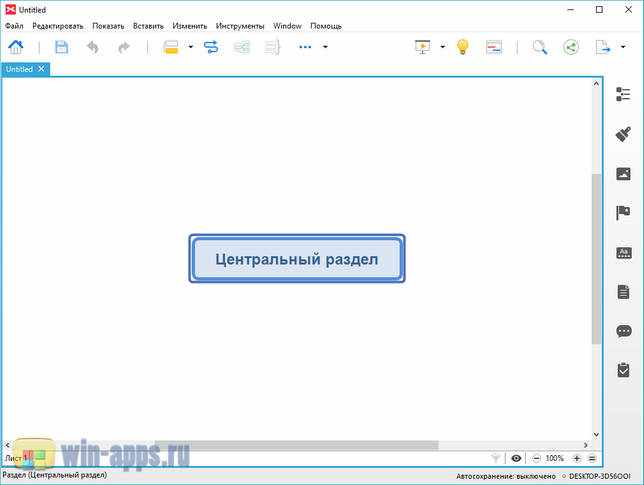Open the Инструменты menu
This screenshot has height=485, width=644.
[240, 26]
